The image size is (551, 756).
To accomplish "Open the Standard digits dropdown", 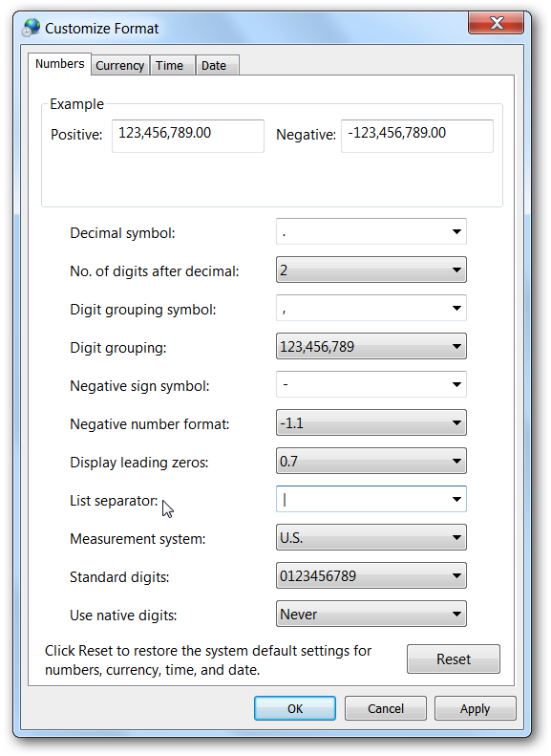I will click(371, 575).
